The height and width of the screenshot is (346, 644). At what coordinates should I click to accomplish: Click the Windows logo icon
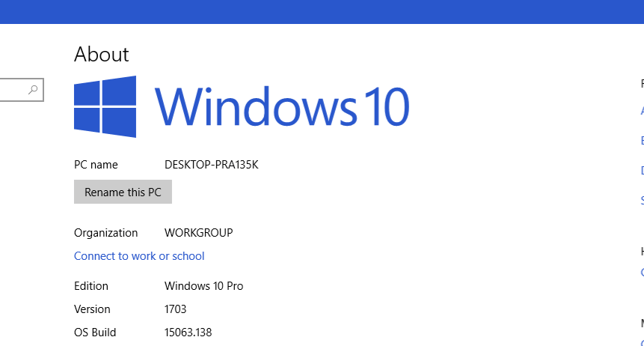click(x=105, y=106)
